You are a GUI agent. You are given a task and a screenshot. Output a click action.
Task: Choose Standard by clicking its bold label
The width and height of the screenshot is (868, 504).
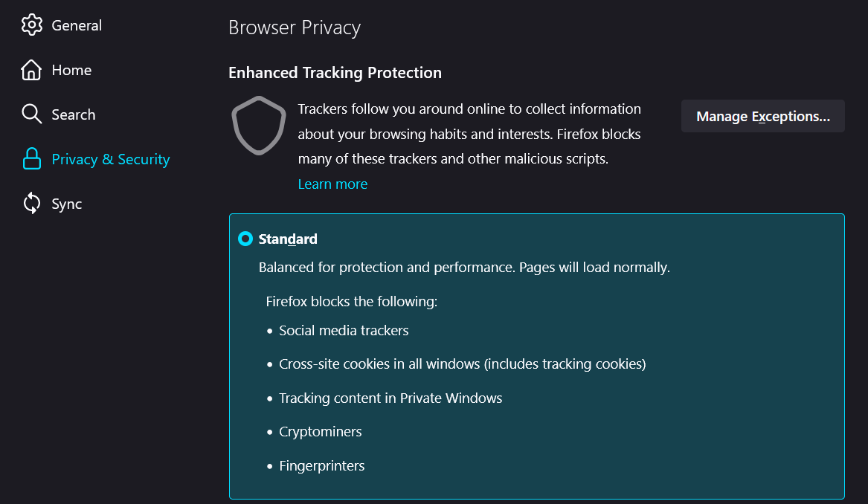287,239
